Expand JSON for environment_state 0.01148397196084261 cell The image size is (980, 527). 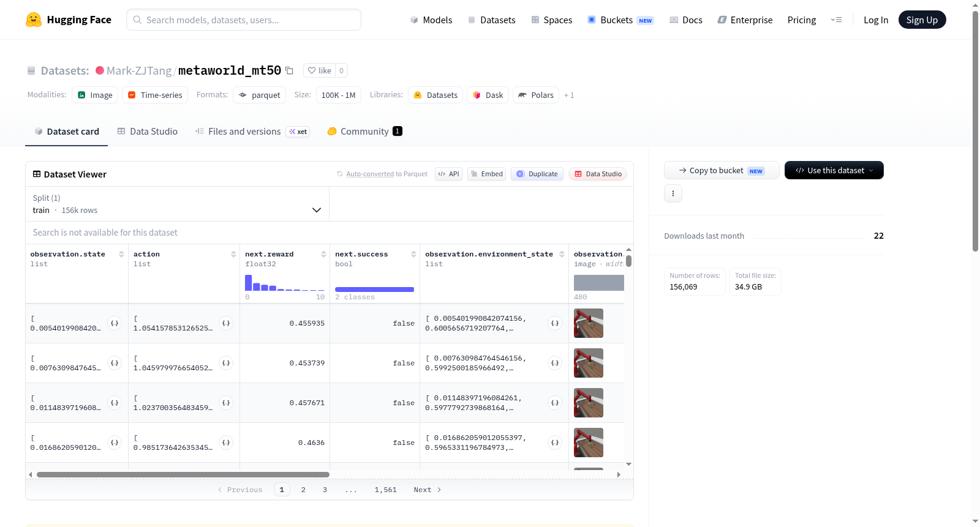(x=555, y=403)
